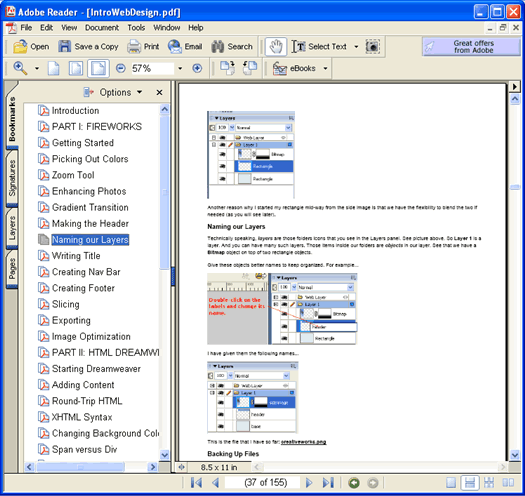Screen dimensions: 525x496
Task: Switch to single page layout
Action: [x=451, y=483]
